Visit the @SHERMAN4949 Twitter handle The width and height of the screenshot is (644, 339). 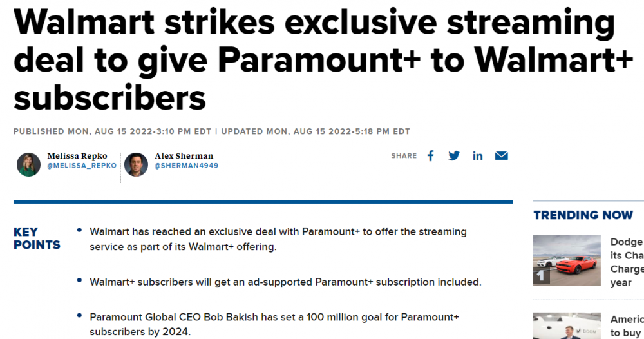tap(186, 166)
